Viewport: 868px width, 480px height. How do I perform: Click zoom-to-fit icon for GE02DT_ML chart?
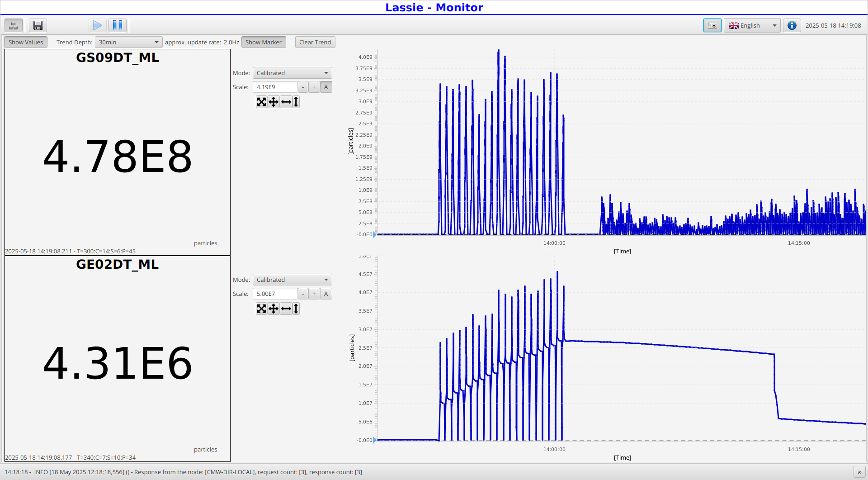[x=261, y=309]
